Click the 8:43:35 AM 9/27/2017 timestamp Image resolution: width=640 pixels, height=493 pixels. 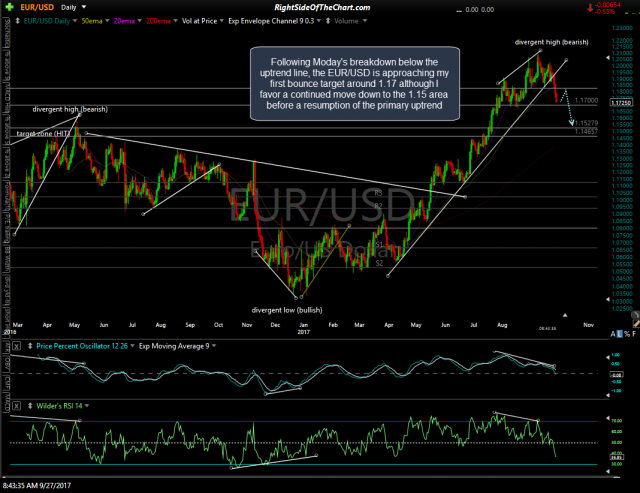tap(37, 486)
